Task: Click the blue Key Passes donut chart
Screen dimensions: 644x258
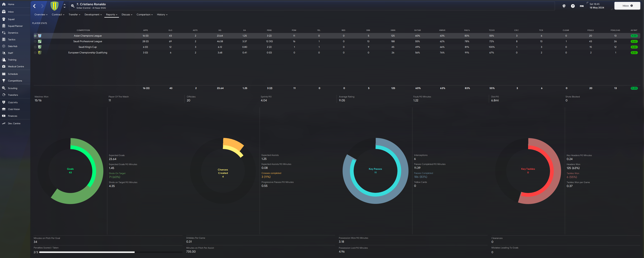Action: 375,171
